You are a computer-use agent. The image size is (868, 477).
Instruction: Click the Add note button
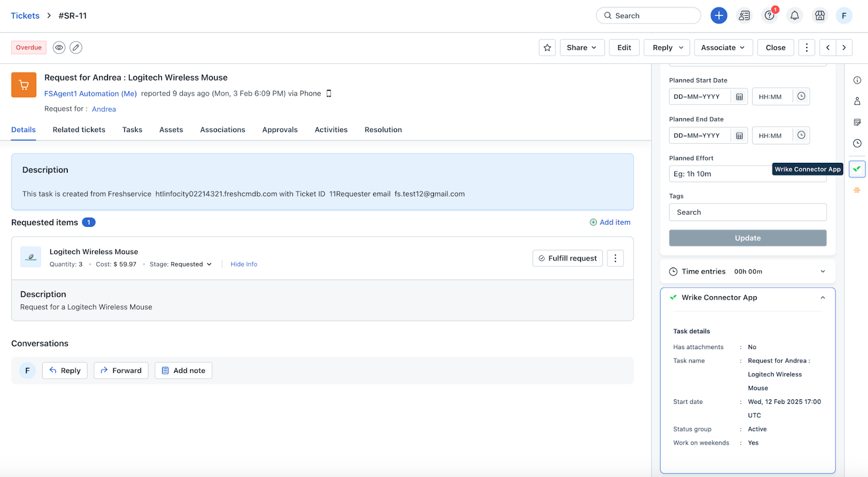(183, 371)
